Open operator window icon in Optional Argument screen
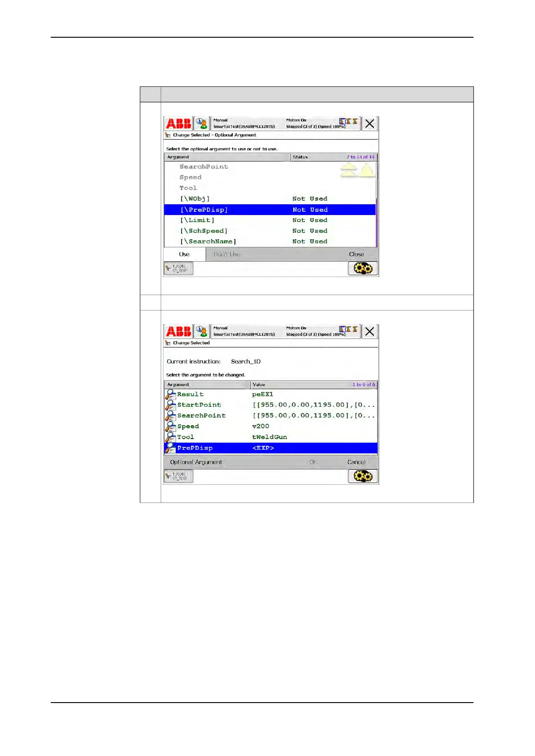The width and height of the screenshot is (535, 756). click(202, 123)
